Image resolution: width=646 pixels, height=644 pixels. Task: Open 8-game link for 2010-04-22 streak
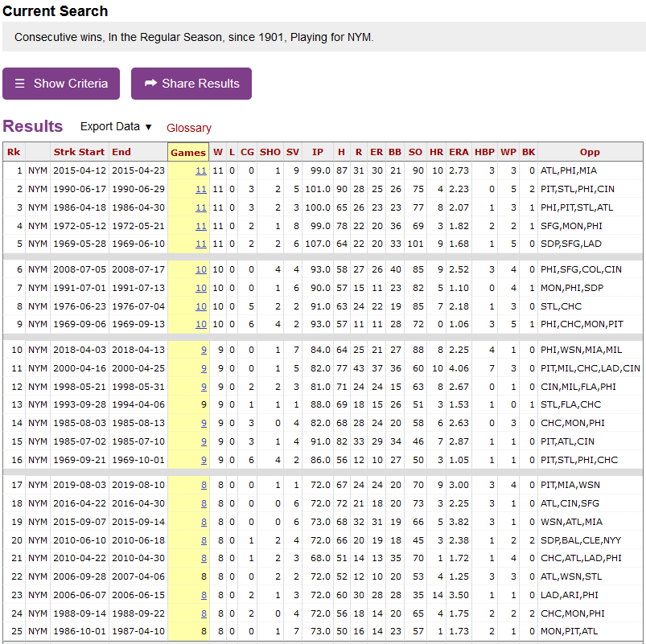tap(204, 558)
